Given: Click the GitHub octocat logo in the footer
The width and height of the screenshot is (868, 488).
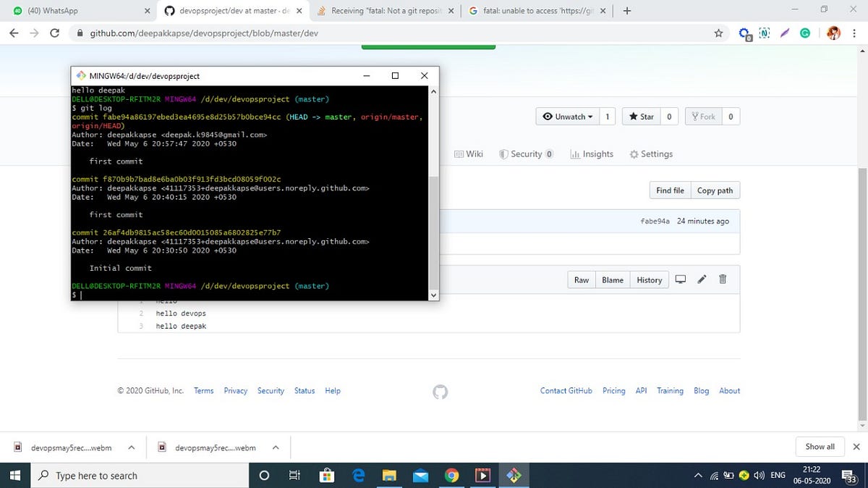Looking at the screenshot, I should pyautogui.click(x=441, y=392).
